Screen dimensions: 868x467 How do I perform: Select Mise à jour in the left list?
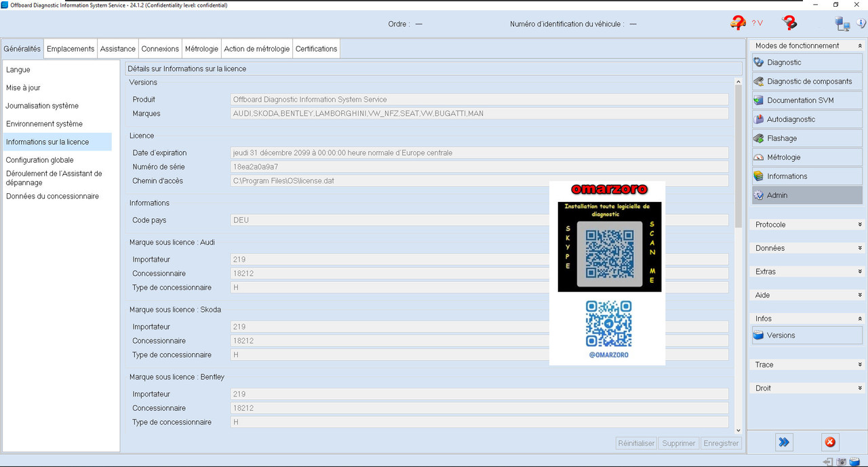58,88
